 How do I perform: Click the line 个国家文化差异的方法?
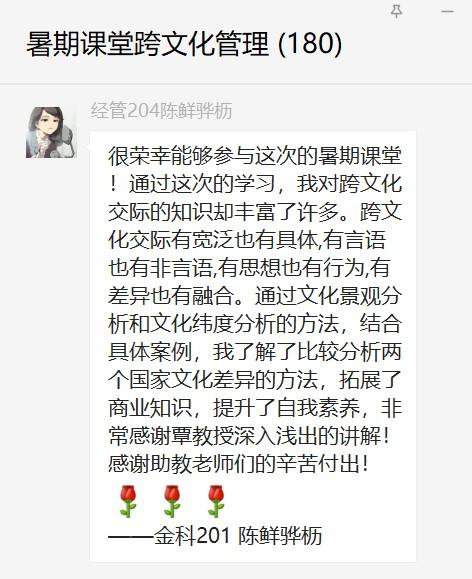click(213, 380)
